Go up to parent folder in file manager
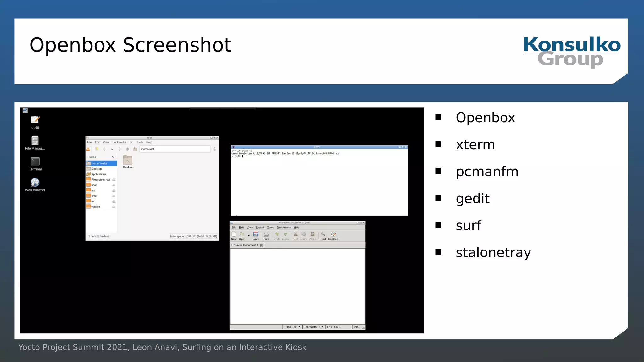The height and width of the screenshot is (362, 644). point(127,149)
